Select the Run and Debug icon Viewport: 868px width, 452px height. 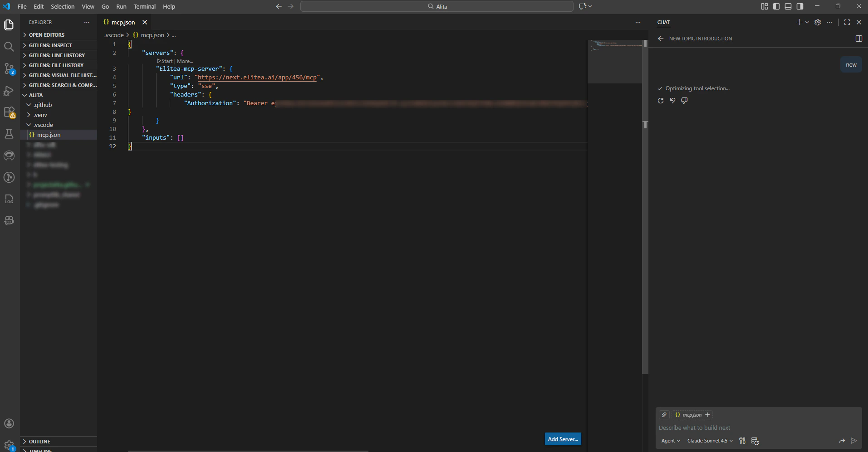pos(9,91)
